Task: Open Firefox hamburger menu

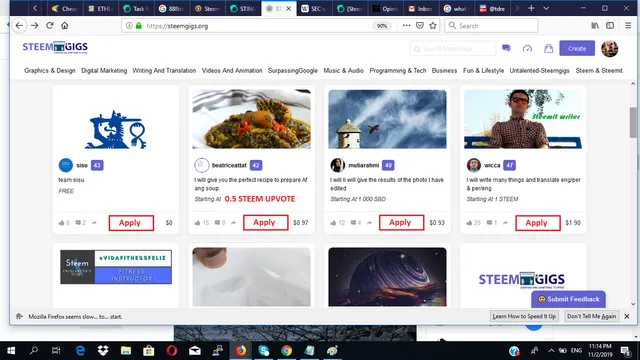Action: tap(628, 26)
